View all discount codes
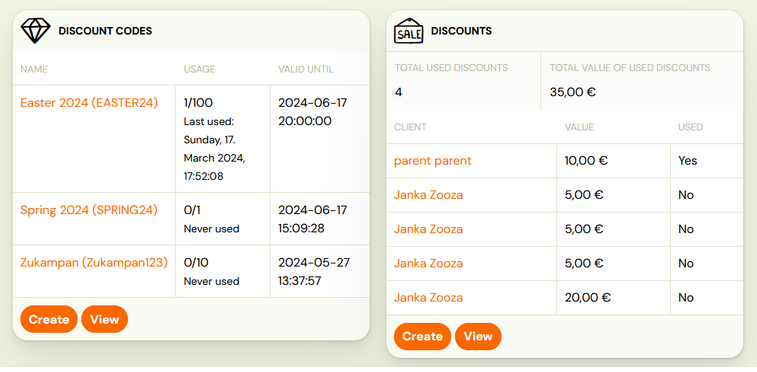Image resolution: width=757 pixels, height=372 pixels. click(x=105, y=319)
